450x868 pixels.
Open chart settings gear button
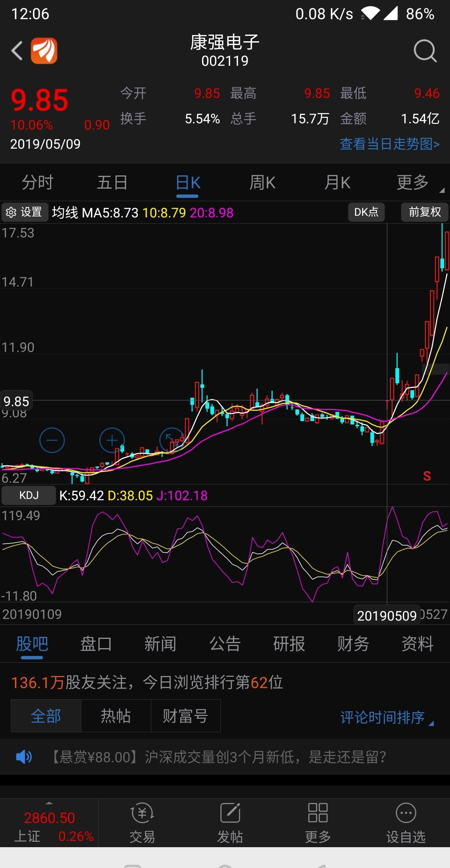(x=25, y=212)
